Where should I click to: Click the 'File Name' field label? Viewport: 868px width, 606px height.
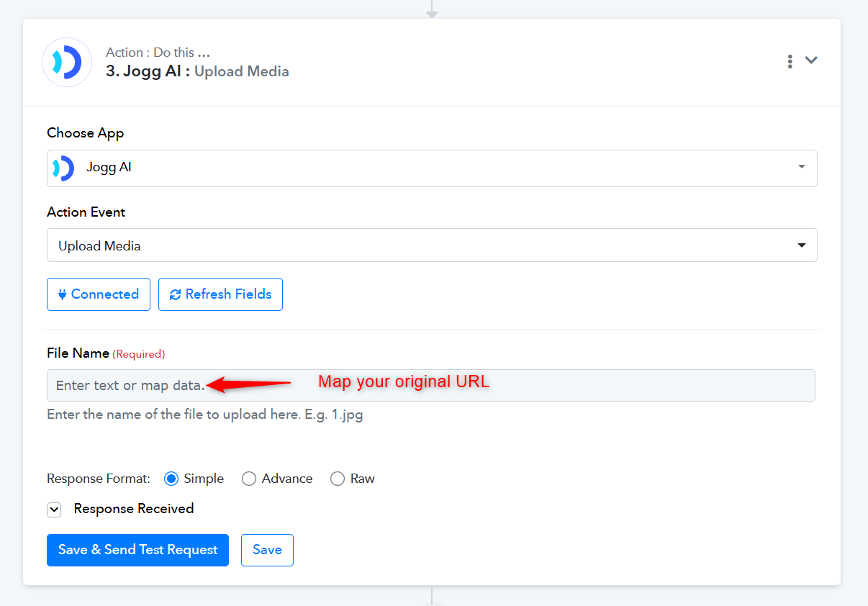[78, 353]
